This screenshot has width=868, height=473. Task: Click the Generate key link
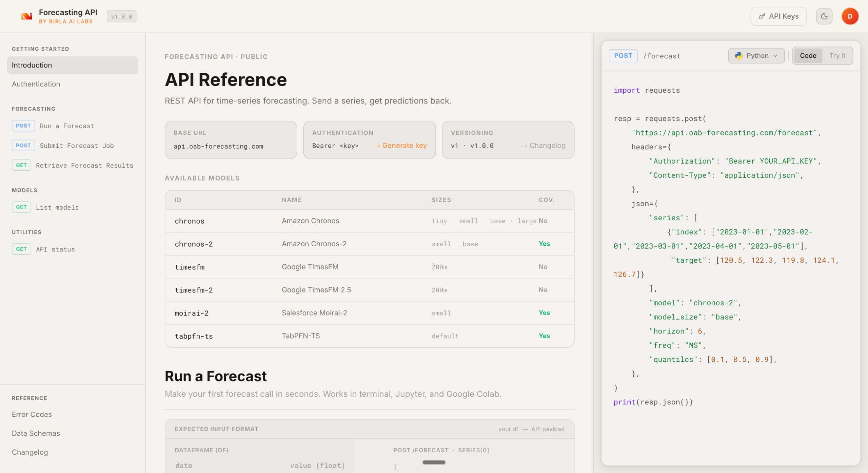400,146
